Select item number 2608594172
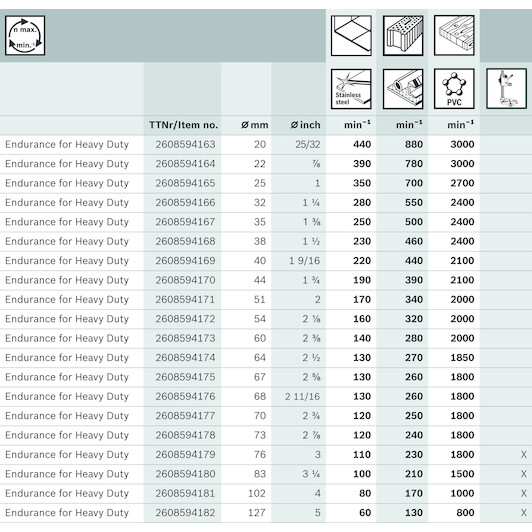This screenshot has width=532, height=532. pyautogui.click(x=185, y=319)
